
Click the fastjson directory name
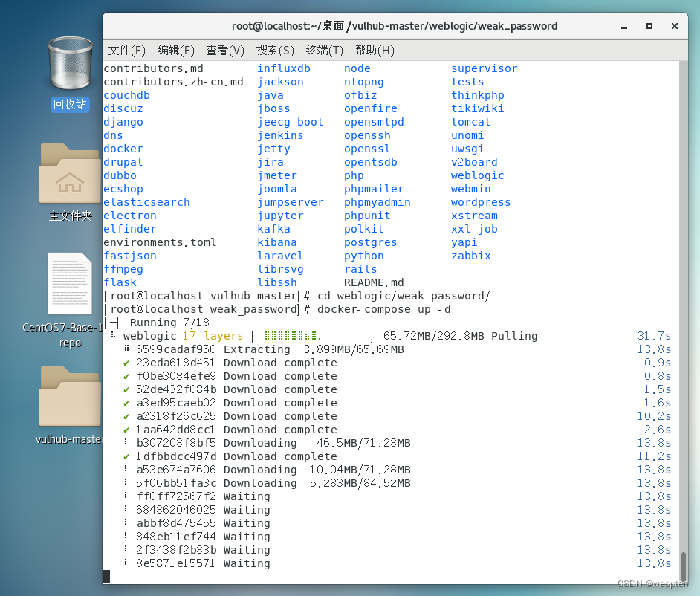tap(130, 256)
